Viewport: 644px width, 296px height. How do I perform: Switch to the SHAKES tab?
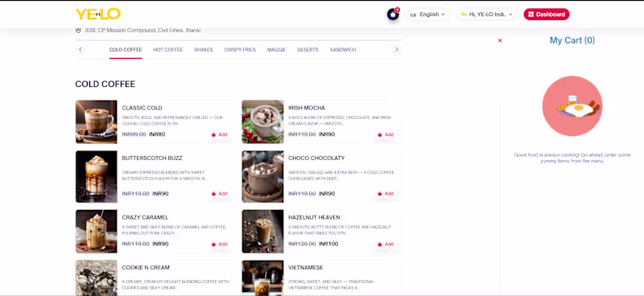pos(204,50)
